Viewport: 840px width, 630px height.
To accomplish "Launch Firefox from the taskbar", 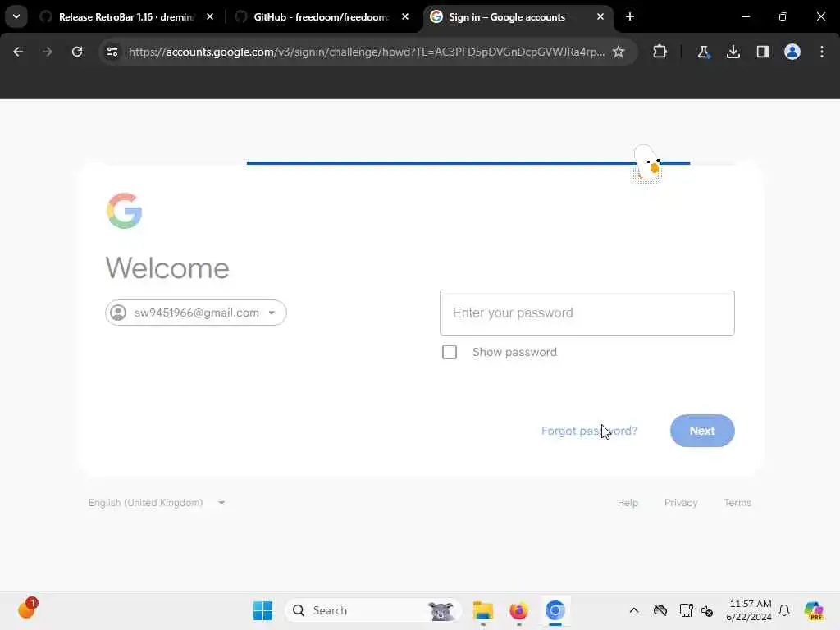I will tap(518, 610).
